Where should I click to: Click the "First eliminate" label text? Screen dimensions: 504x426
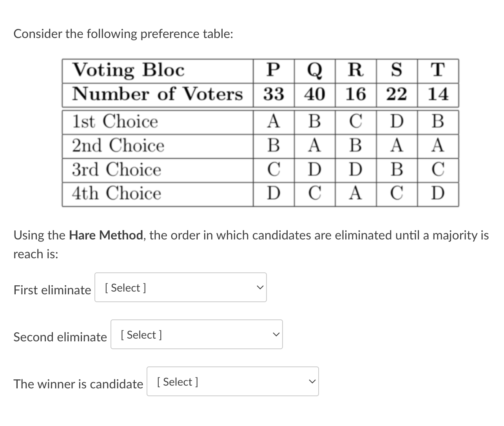click(52, 290)
